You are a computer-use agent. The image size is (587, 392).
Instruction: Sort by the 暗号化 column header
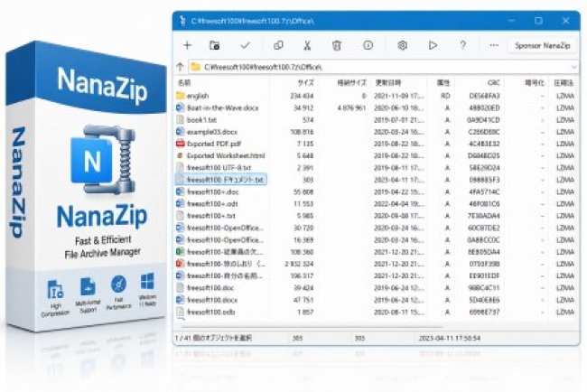535,83
